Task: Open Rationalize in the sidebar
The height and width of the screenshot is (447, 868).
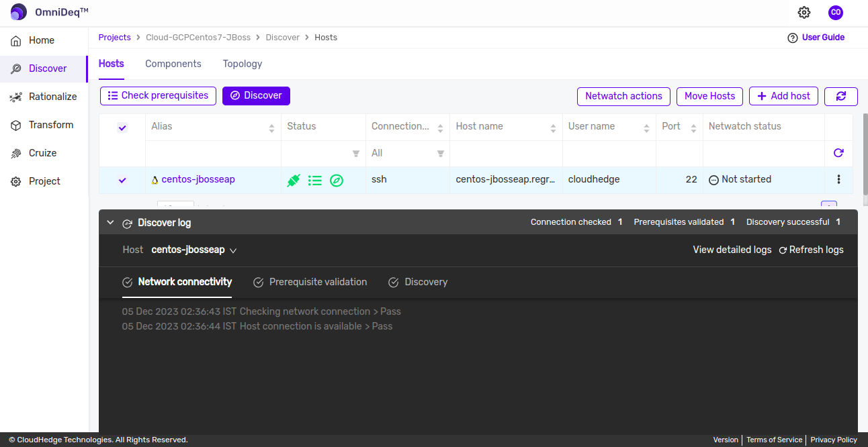Action: [44, 97]
